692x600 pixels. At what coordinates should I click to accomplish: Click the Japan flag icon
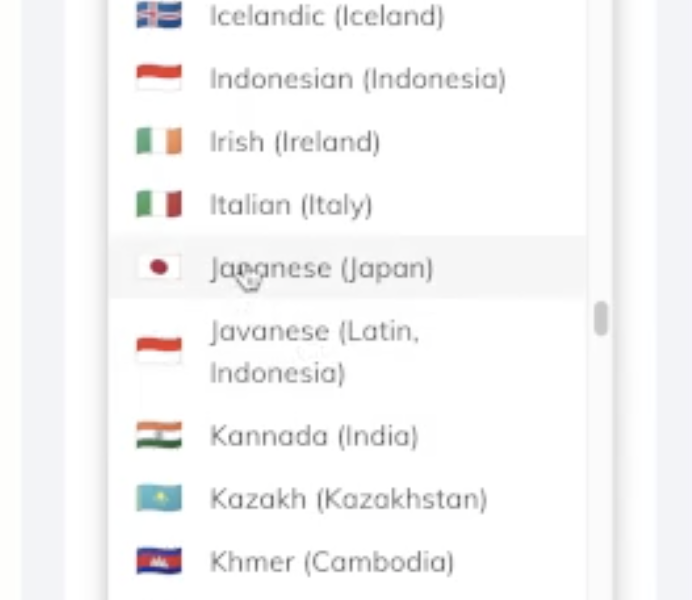(x=158, y=267)
